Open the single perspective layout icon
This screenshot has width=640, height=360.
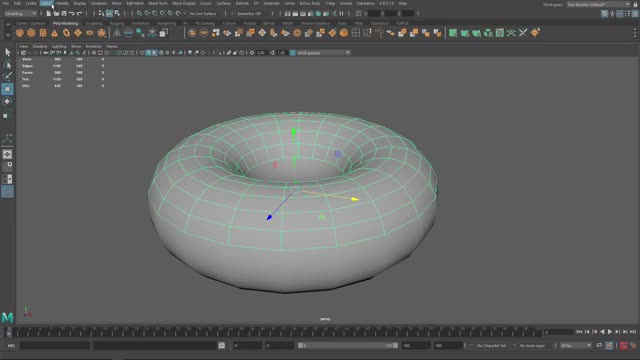[x=7, y=154]
